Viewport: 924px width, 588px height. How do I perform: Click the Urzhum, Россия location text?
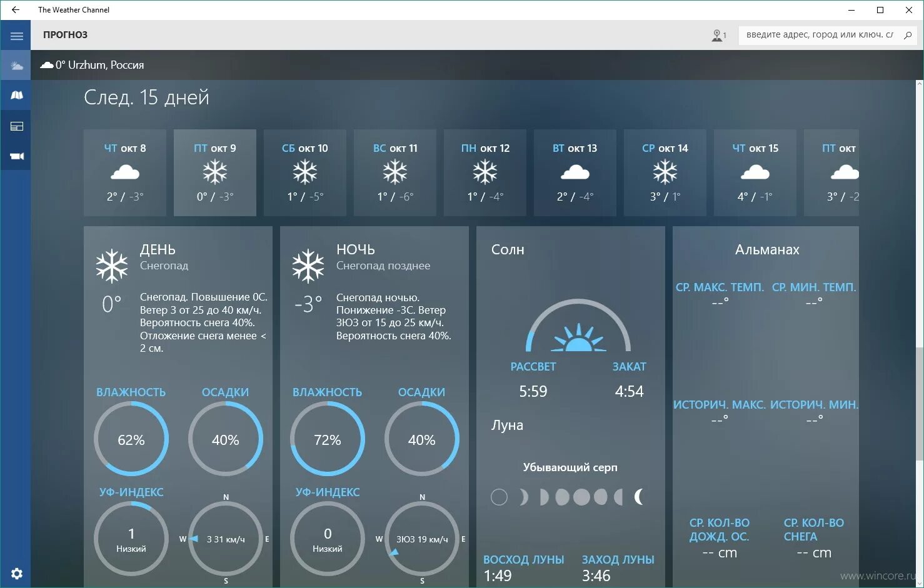[106, 64]
